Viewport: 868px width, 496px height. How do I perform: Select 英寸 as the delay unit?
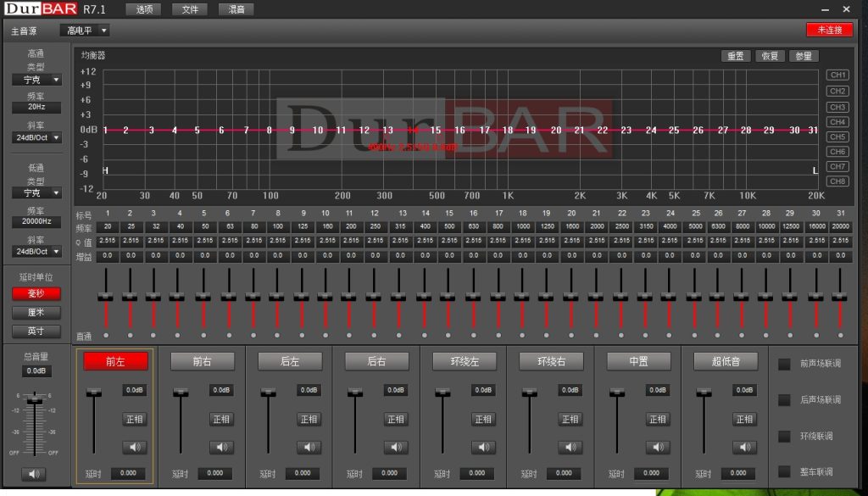[36, 331]
